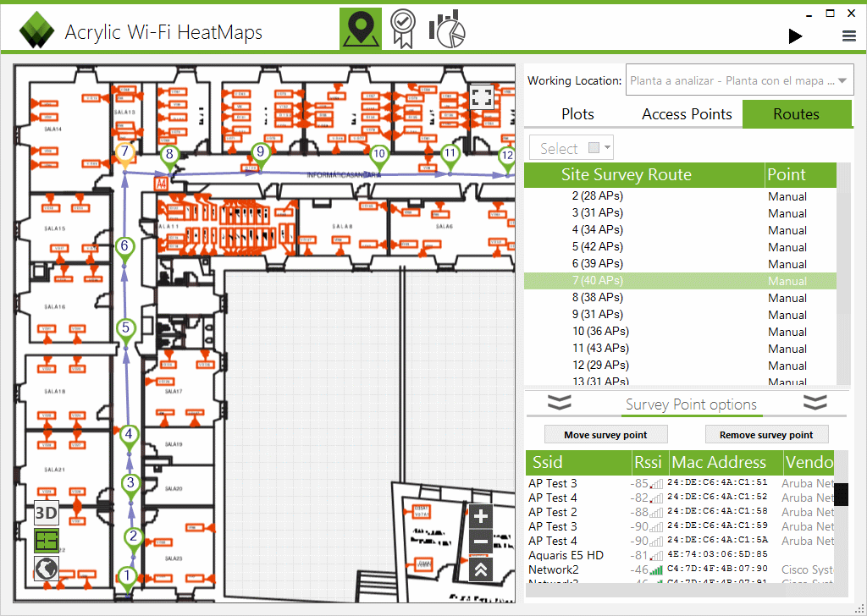Click the SSID list horizontal scrollbar

click(x=680, y=590)
